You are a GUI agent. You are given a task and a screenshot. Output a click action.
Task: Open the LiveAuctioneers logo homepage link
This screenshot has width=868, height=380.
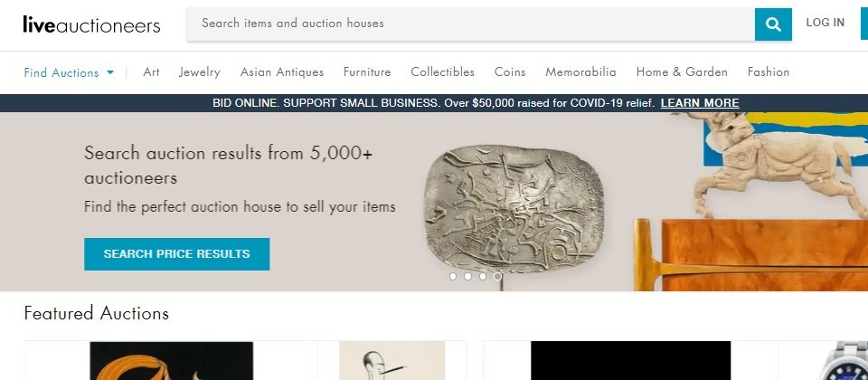[92, 24]
